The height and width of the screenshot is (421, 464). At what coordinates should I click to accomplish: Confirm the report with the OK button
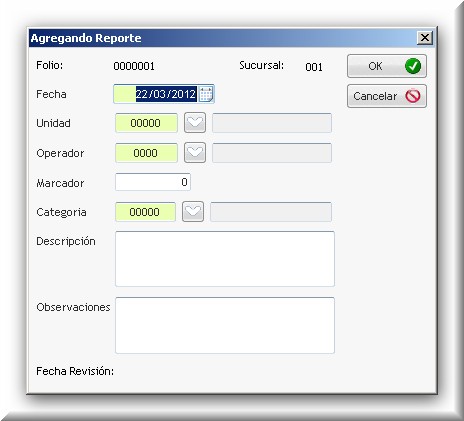tap(387, 66)
